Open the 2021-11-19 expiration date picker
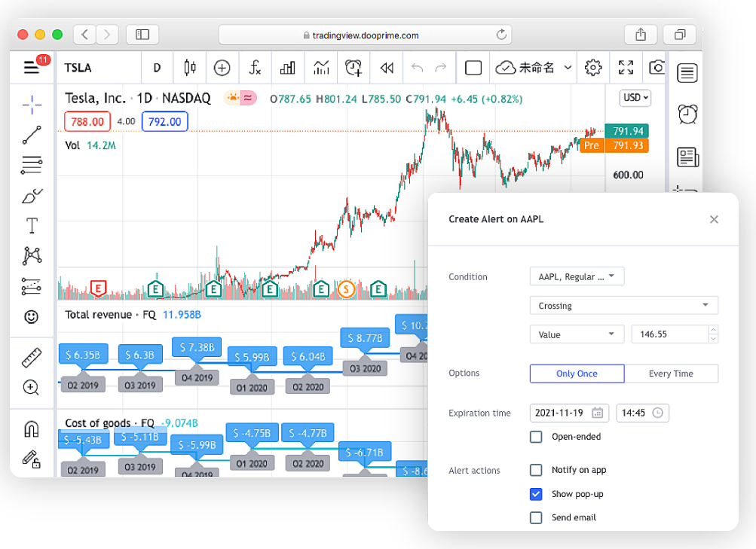The width and height of the screenshot is (756, 549). (x=569, y=413)
